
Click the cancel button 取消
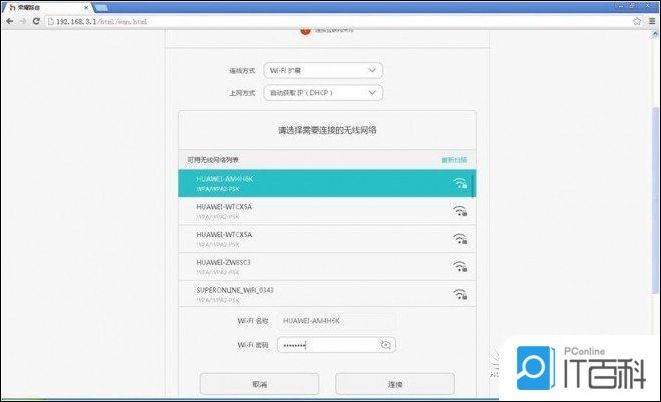(259, 384)
